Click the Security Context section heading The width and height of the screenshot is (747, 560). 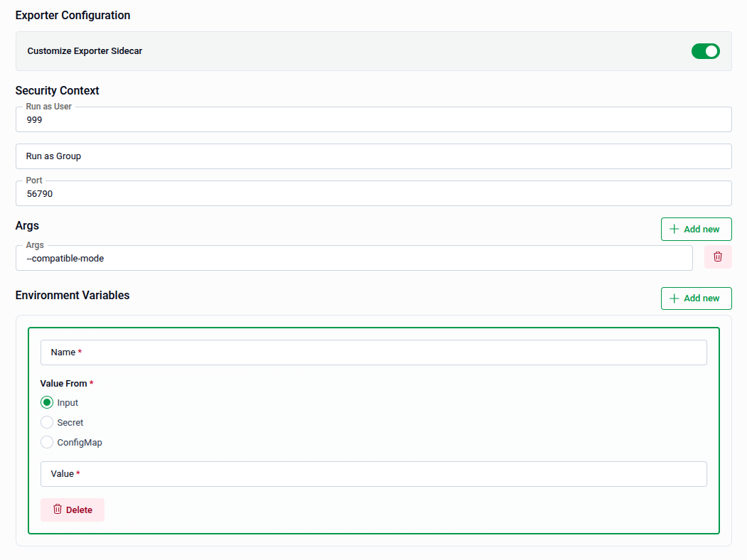pos(57,90)
